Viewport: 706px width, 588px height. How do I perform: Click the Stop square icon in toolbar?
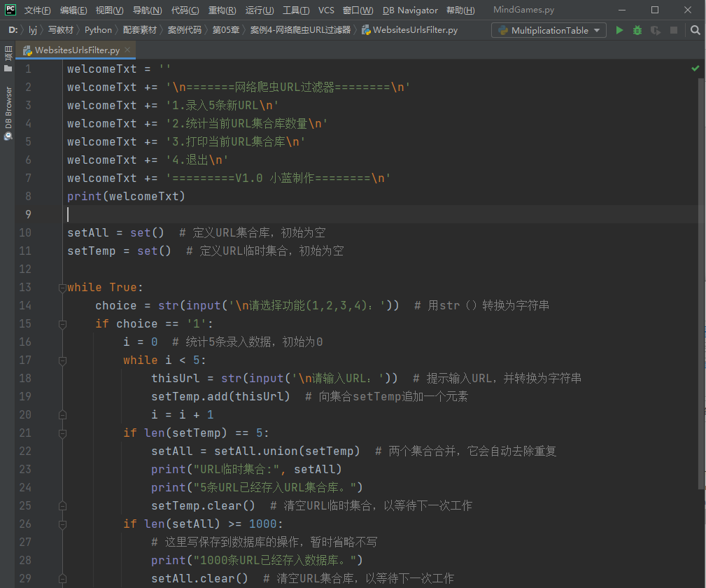point(674,30)
